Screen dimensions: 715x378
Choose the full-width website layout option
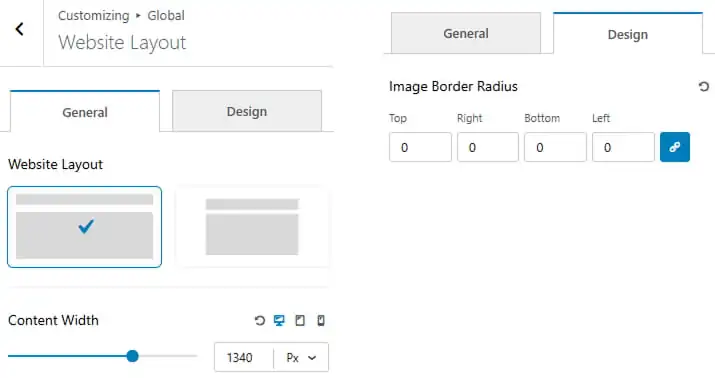(x=84, y=227)
